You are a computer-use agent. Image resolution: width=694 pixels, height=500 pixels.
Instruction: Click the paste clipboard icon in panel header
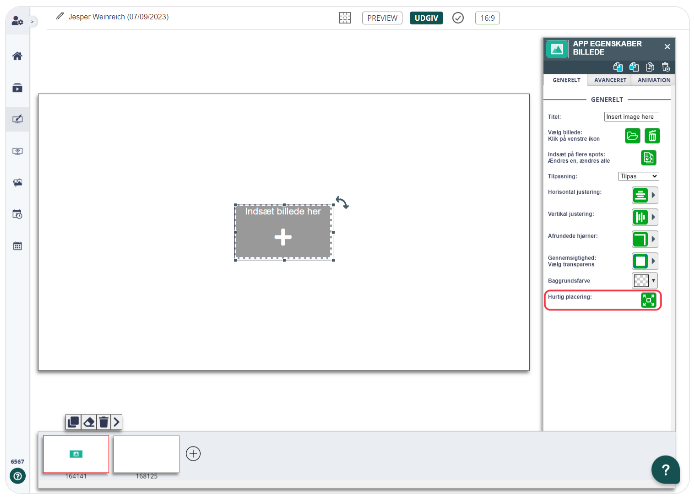pyautogui.click(x=650, y=67)
